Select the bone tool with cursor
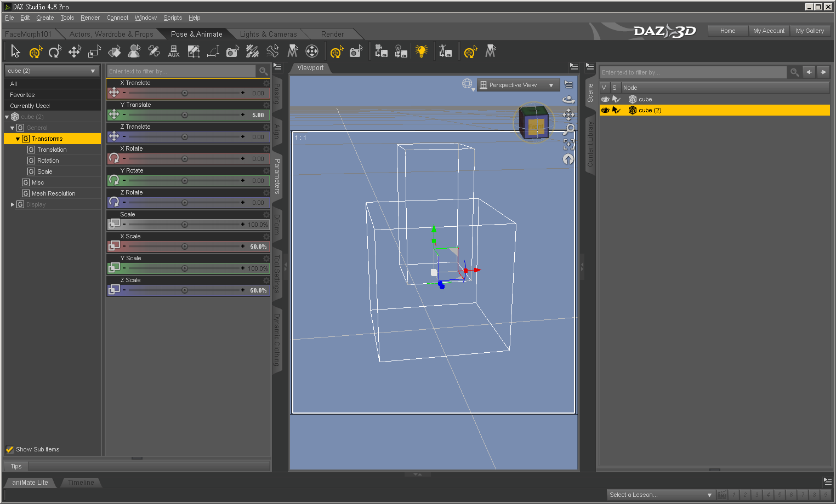Viewport: 836px width, 504px height. click(x=272, y=51)
